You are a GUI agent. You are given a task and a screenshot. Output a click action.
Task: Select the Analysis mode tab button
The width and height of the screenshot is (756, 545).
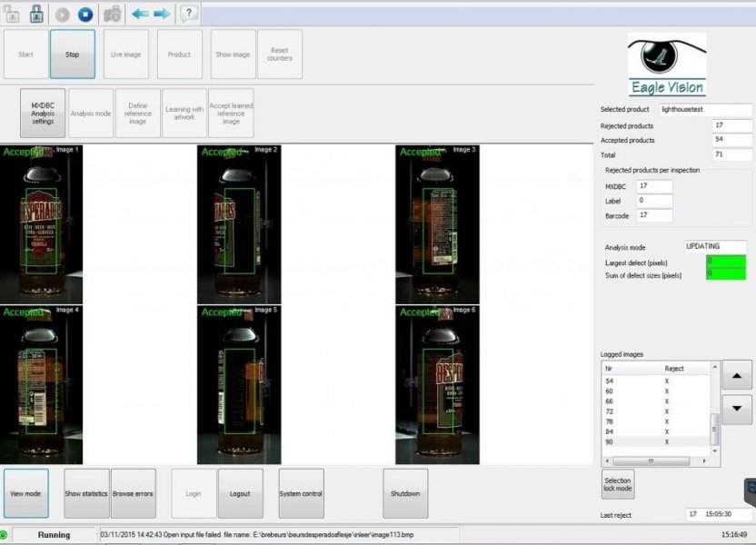(91, 114)
